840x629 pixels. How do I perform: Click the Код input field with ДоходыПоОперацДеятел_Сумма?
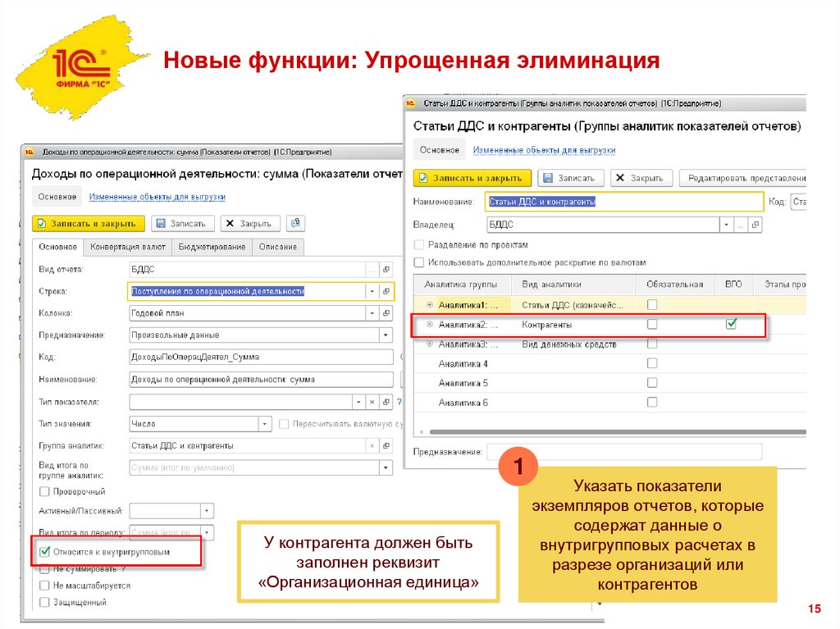tap(261, 357)
